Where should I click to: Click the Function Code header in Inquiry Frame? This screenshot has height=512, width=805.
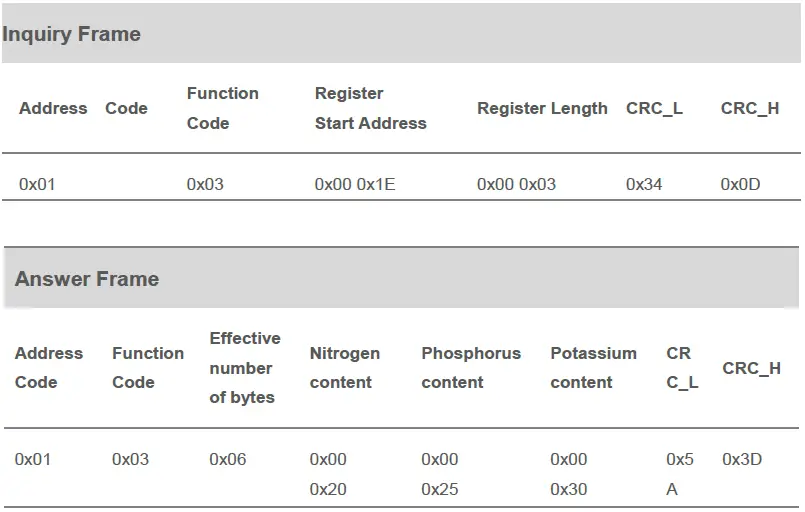222,108
